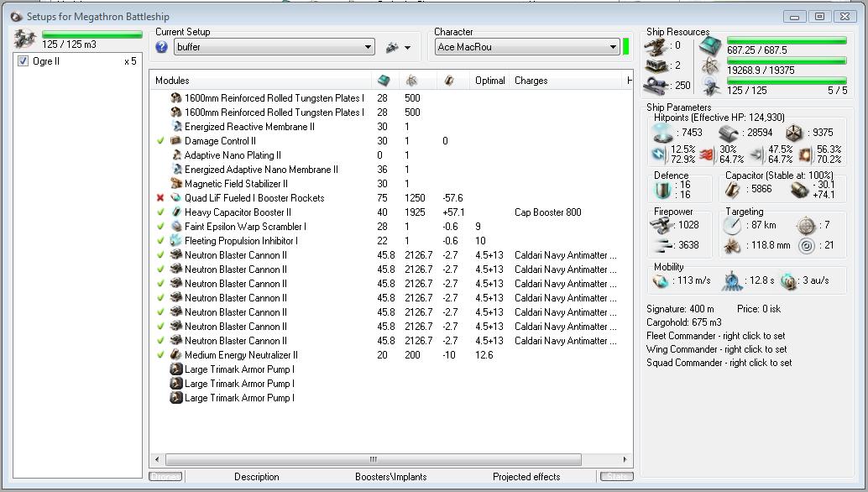Viewport: 868px width, 492px height.
Task: Toggle the Ogre II drone checkbox
Action: [x=24, y=61]
